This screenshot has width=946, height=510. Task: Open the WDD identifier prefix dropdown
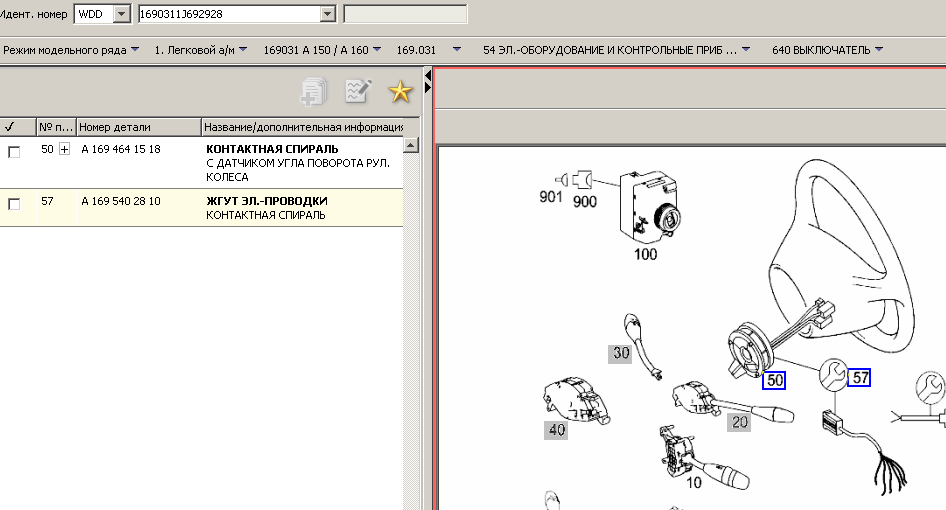(x=122, y=14)
